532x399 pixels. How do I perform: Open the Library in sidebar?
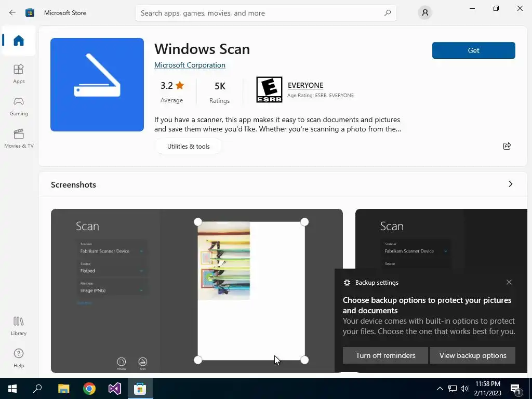19,326
